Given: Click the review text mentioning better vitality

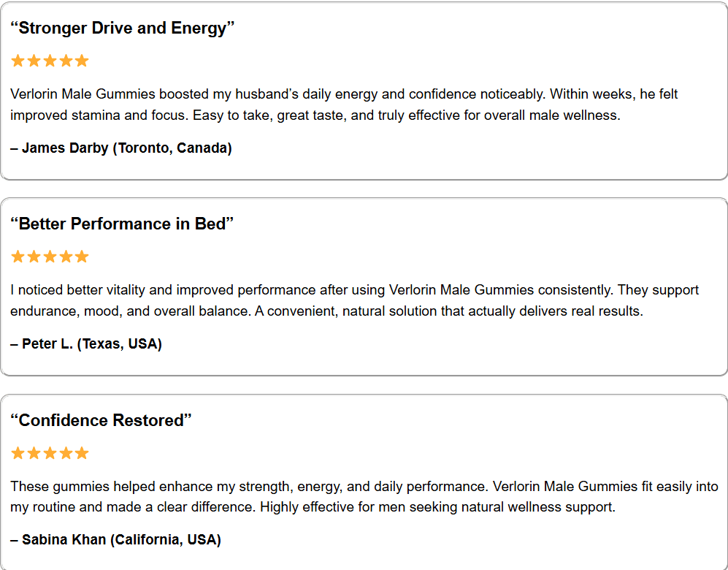Looking at the screenshot, I should click(355, 300).
